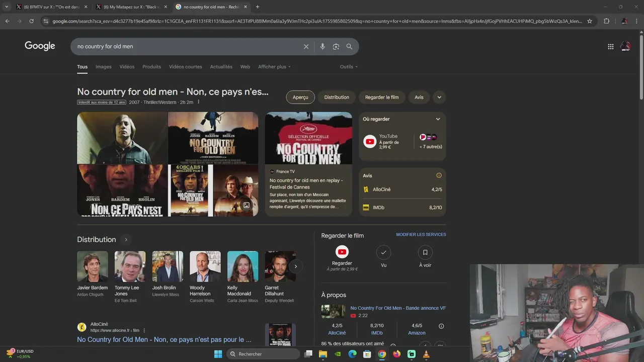
Task: Open the Produits search tab
Action: pos(151,67)
